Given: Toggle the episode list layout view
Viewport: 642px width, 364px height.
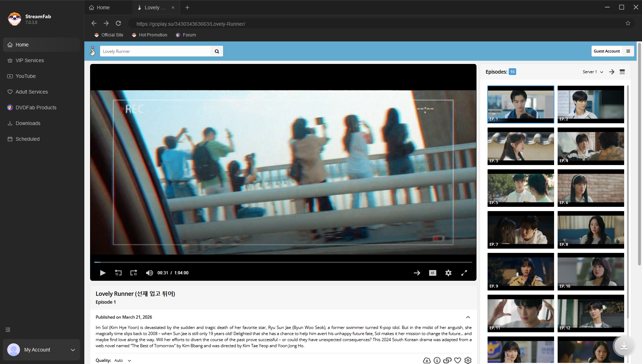Looking at the screenshot, I should click(x=622, y=72).
